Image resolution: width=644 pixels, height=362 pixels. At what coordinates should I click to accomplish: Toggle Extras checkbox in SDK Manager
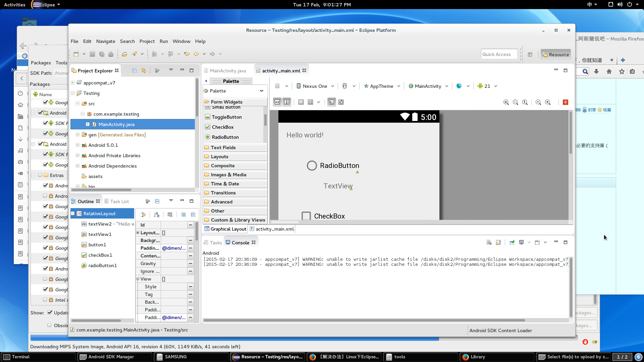click(x=40, y=175)
